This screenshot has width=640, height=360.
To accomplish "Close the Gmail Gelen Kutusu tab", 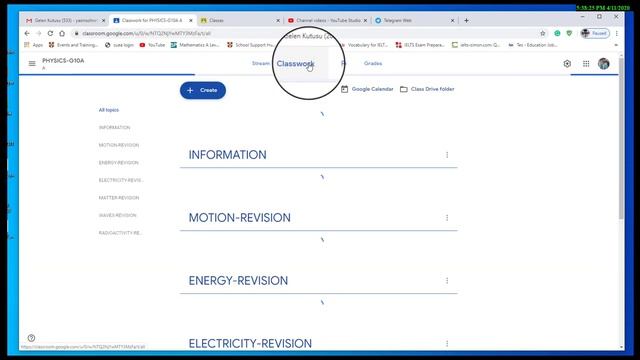I will tap(103, 20).
